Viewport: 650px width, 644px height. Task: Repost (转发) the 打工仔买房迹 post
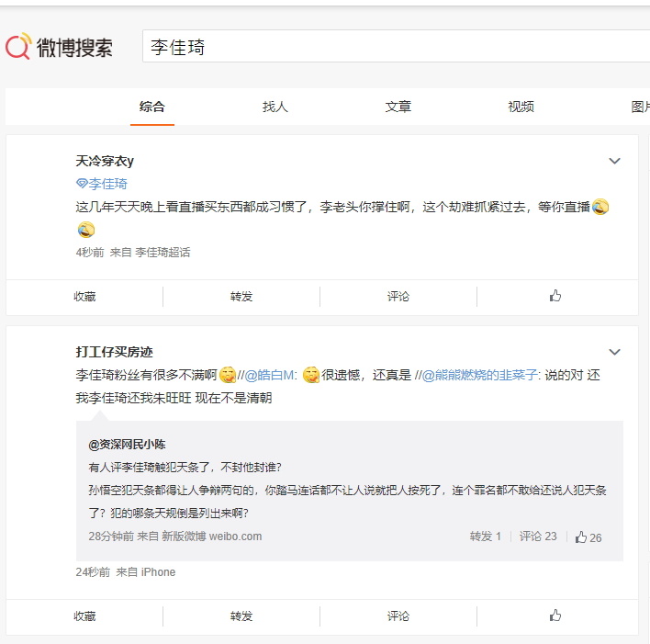coord(241,616)
